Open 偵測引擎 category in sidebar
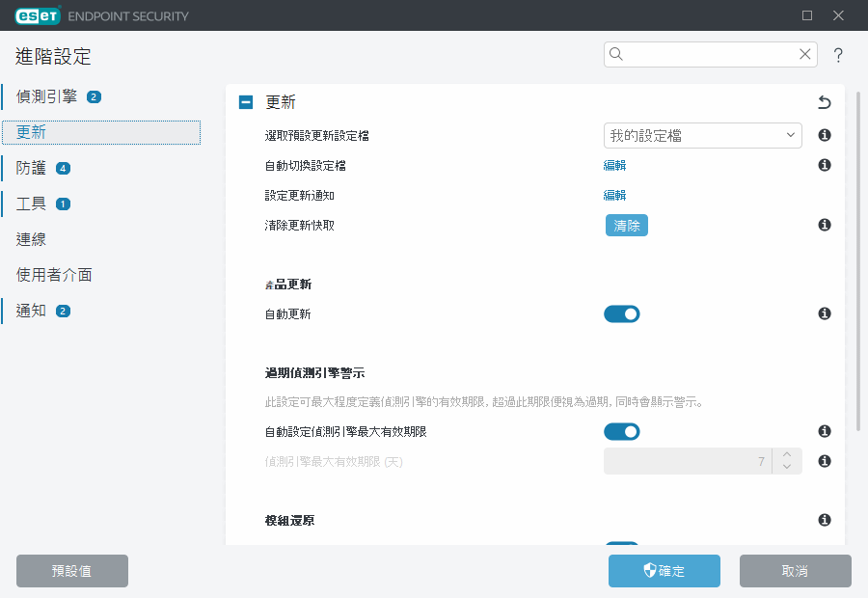Screen dimensions: 868x598 coord(46,96)
